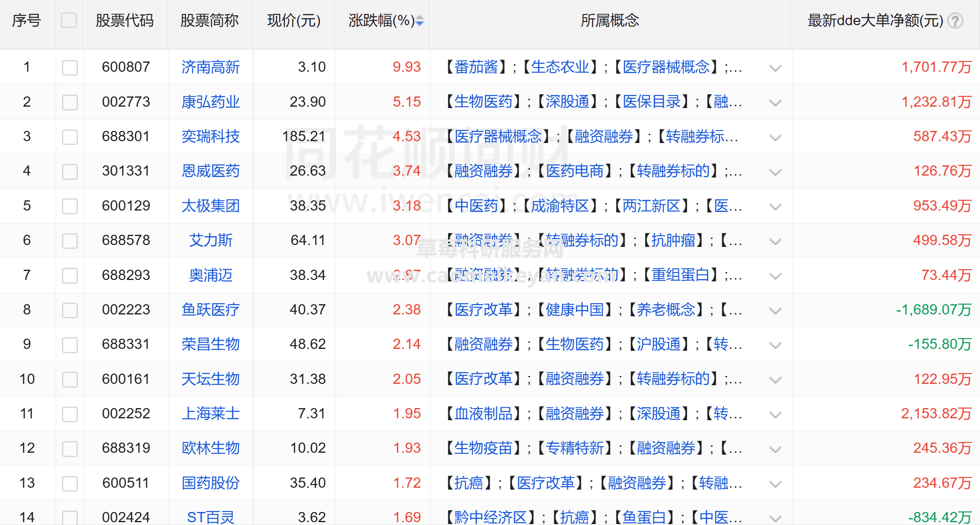Open concept tag 专精特新
Viewport: 980px width, 525px height.
coord(575,448)
